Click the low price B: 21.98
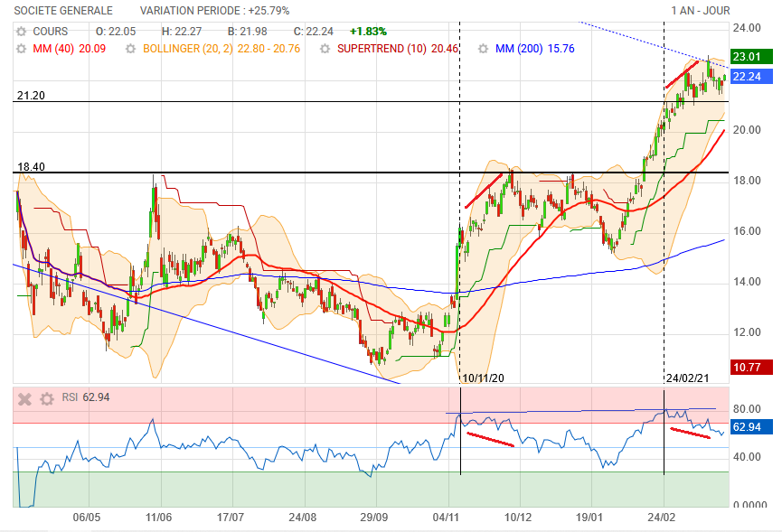The height and width of the screenshot is (532, 782). (x=248, y=32)
